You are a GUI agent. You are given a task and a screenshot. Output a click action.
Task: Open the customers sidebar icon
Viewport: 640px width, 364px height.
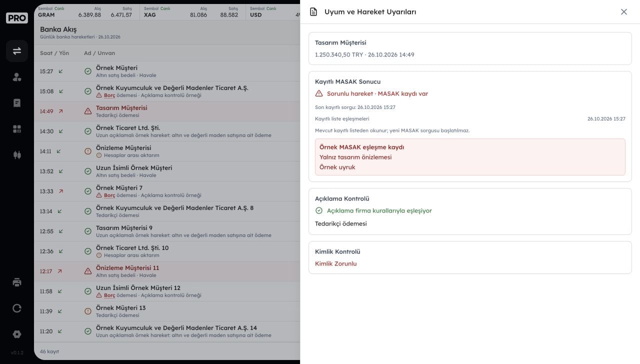click(17, 77)
